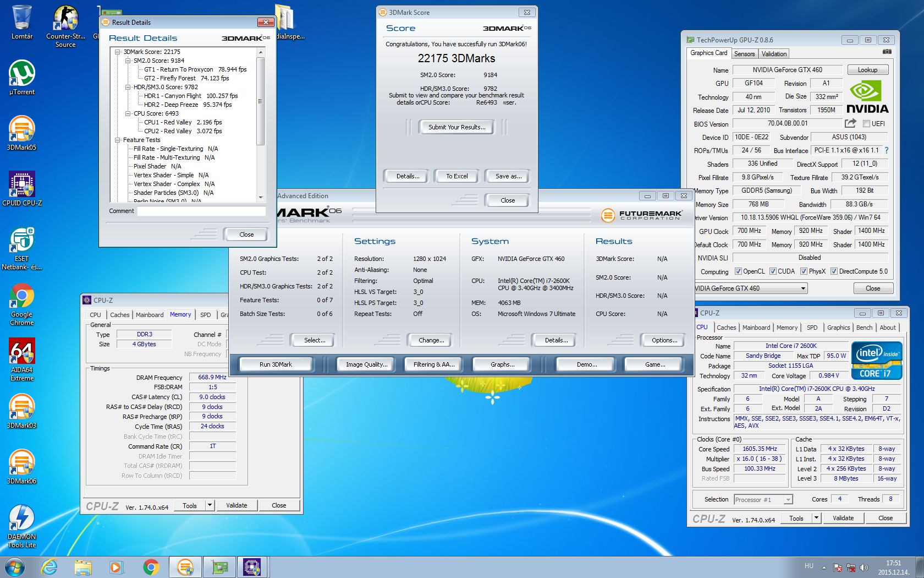
Task: Open the Caches tab in left CPU-Z
Action: click(x=119, y=315)
